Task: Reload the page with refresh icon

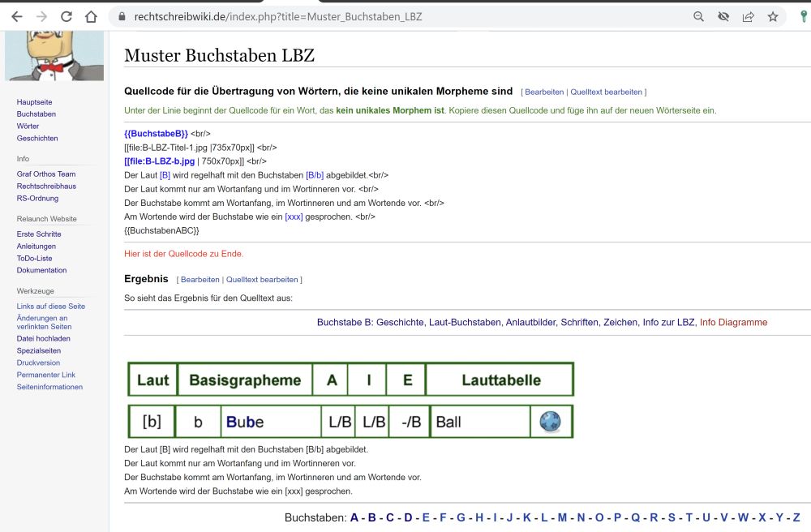Action: point(67,16)
